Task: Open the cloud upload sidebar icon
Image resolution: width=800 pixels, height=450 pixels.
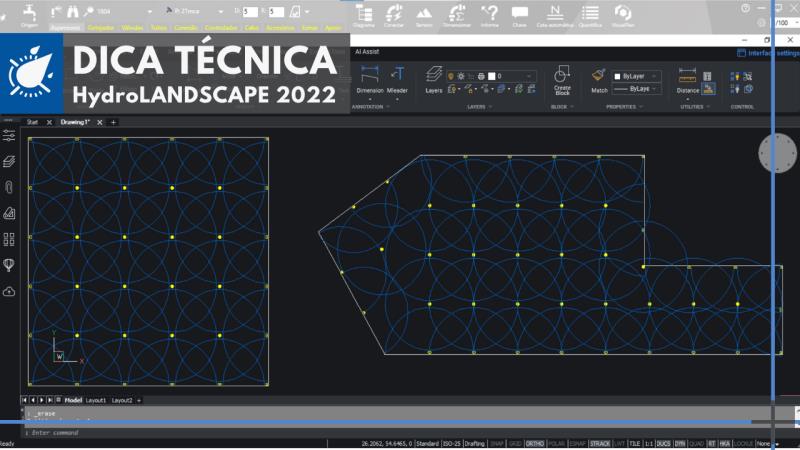Action: pos(9,291)
